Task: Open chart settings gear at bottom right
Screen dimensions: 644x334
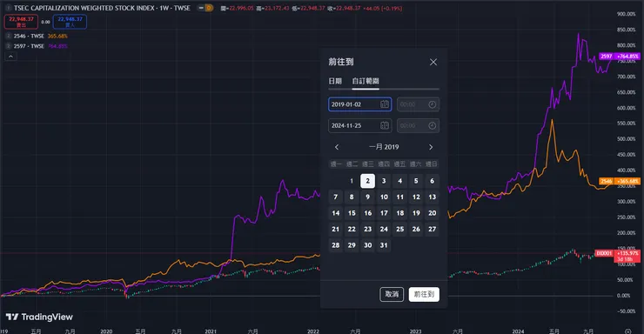Action: (x=627, y=331)
